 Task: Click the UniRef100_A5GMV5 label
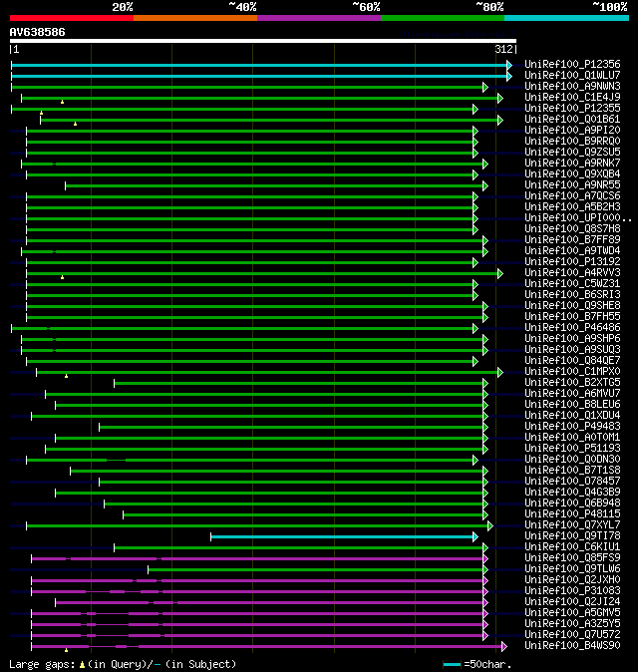pyautogui.click(x=572, y=613)
